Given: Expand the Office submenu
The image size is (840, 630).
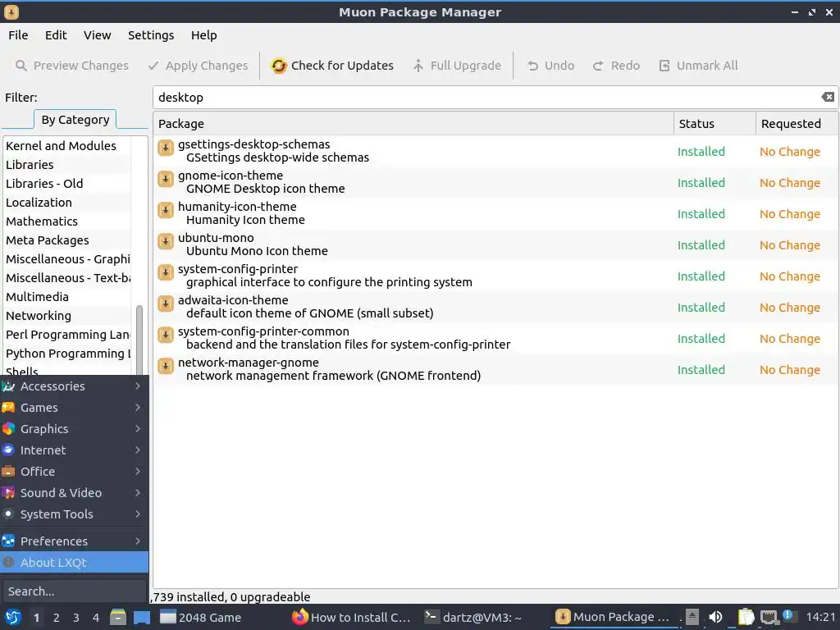Looking at the screenshot, I should pyautogui.click(x=75, y=472).
